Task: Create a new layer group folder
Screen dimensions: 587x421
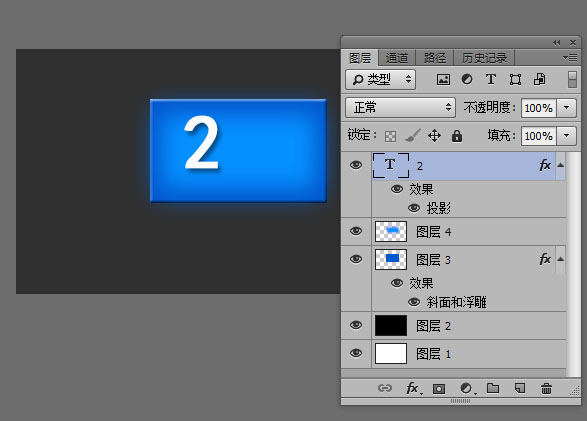Action: pos(493,388)
